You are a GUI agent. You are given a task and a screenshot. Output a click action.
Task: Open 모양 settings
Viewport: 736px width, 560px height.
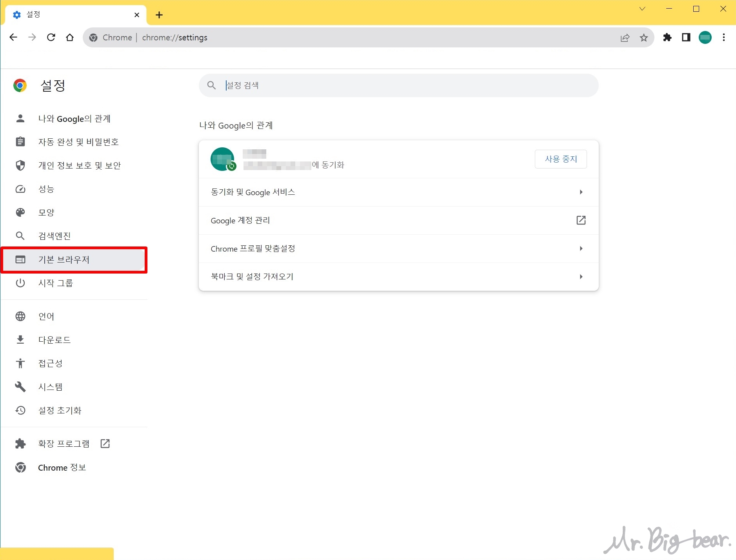(75, 212)
